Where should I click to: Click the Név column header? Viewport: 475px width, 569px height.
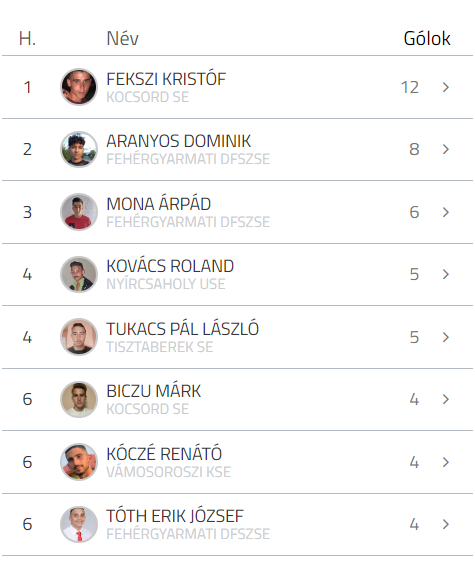(x=123, y=38)
